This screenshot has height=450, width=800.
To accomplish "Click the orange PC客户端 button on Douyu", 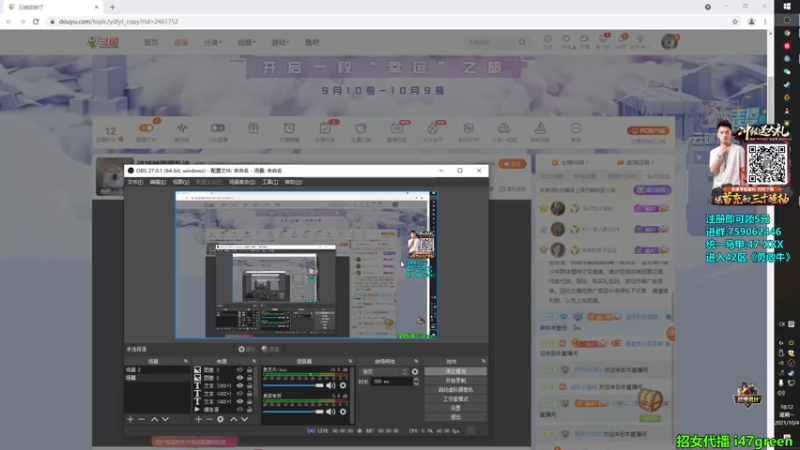I will pyautogui.click(x=648, y=131).
